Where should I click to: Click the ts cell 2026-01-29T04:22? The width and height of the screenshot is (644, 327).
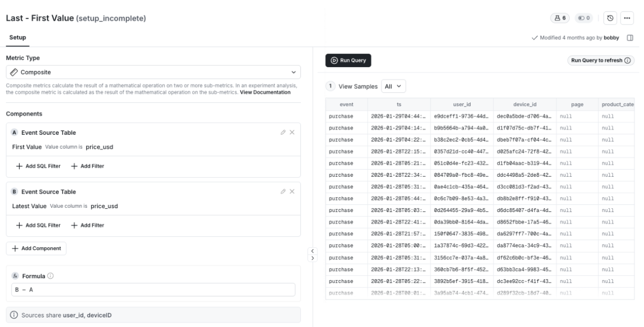click(399, 140)
